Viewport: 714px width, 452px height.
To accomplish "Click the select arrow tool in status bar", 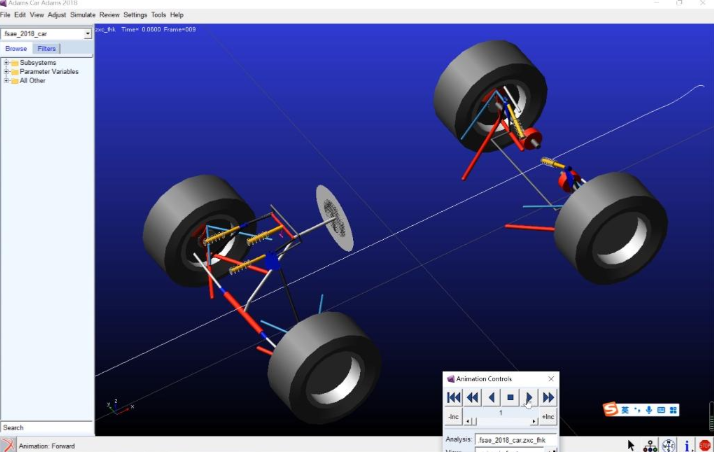I will pyautogui.click(x=631, y=445).
